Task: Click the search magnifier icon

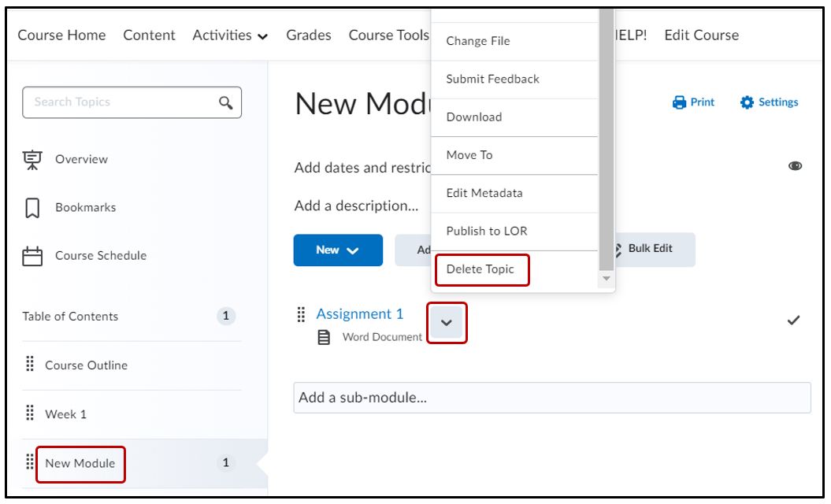Action: (x=224, y=102)
